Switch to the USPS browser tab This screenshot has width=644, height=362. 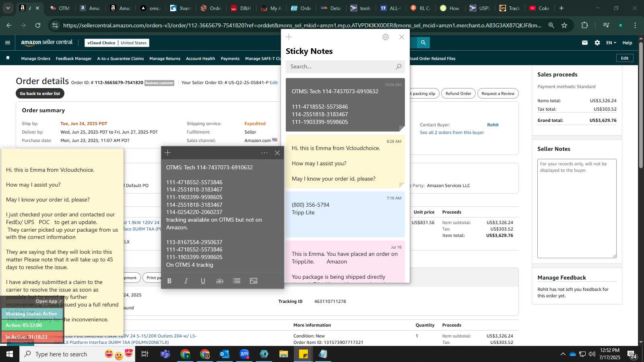pyautogui.click(x=480, y=8)
